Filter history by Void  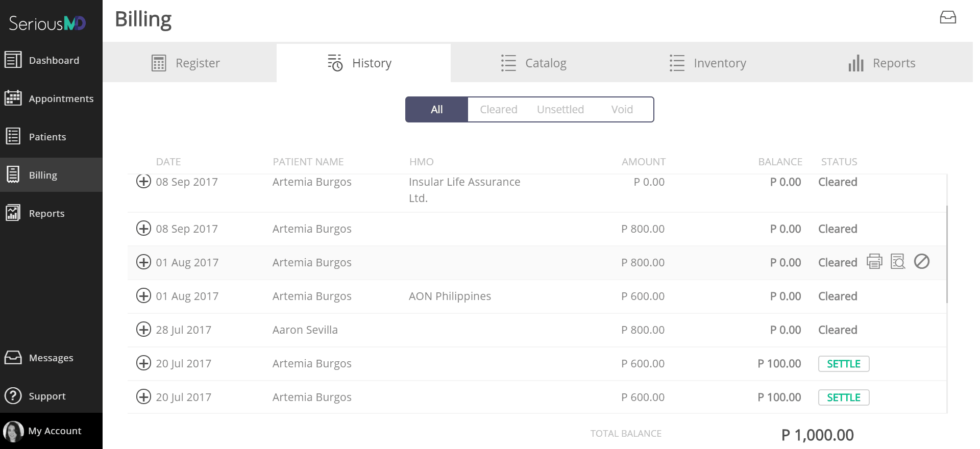622,109
